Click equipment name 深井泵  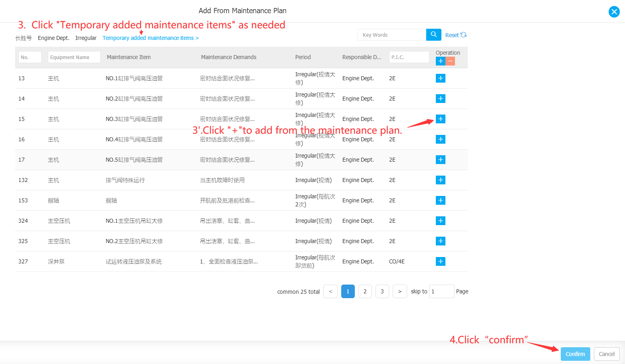56,261
